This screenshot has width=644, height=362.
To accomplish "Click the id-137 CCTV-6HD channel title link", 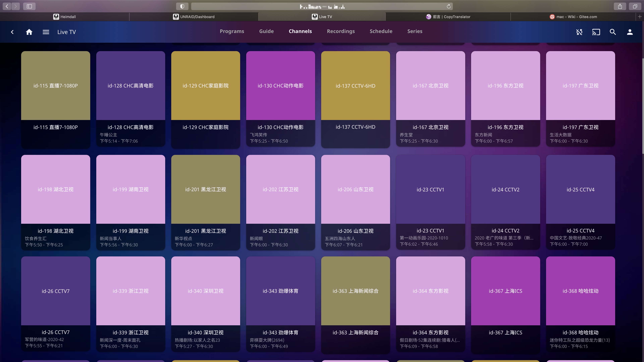I will (x=355, y=127).
